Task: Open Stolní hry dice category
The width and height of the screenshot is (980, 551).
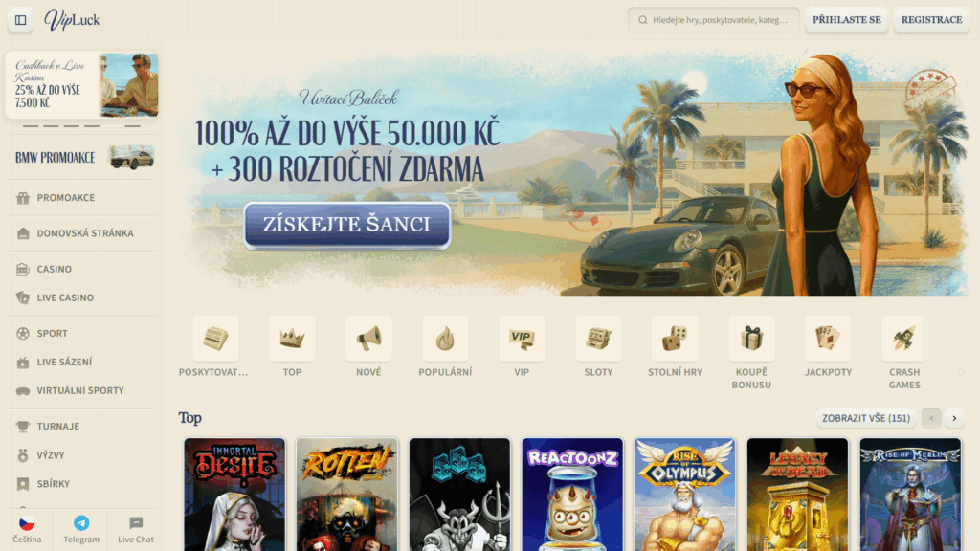Action: [675, 338]
